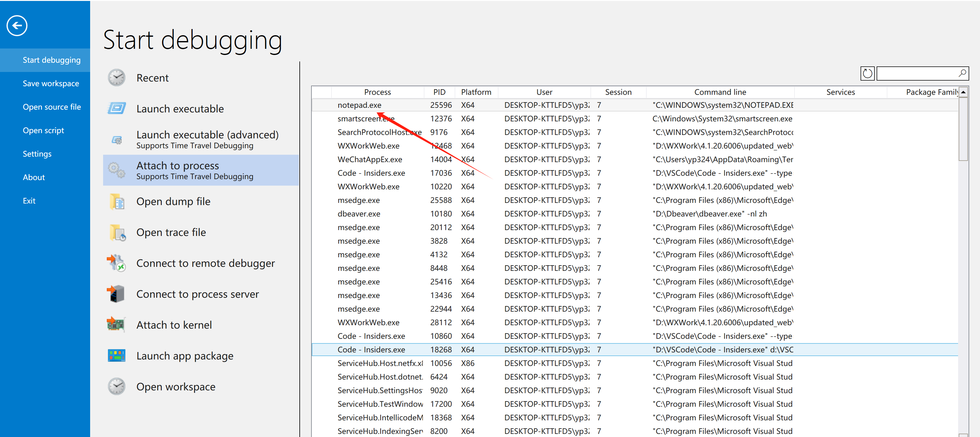Open Save workspace menu item
This screenshot has width=980, height=437.
click(x=45, y=83)
